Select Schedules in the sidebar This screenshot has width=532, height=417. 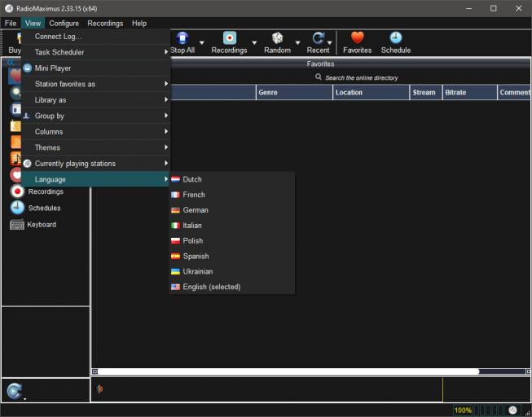pyautogui.click(x=35, y=208)
